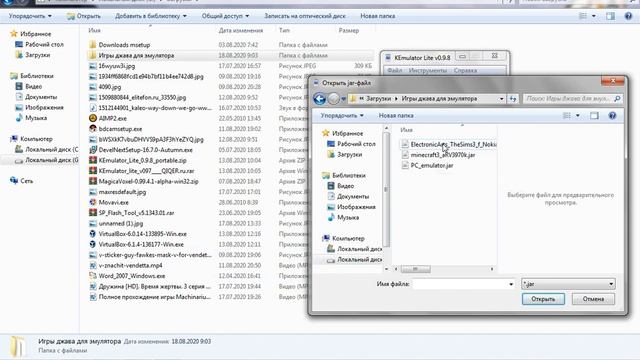Click the Имя файла input field
Viewport: 640px width, 360px height.
[460, 284]
